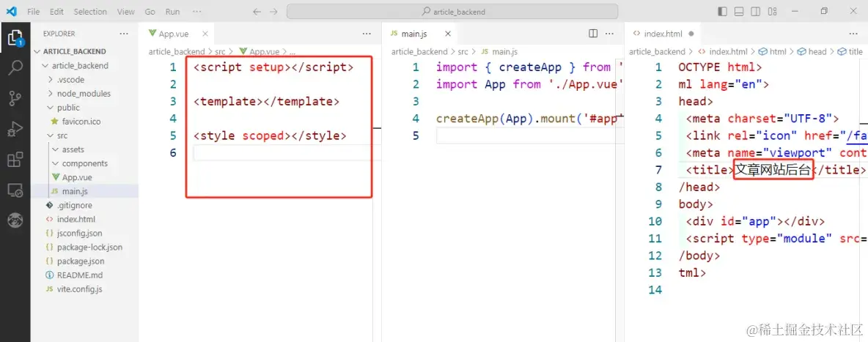The height and width of the screenshot is (342, 868).
Task: Open jsconfig.json in the explorer
Action: [x=85, y=233]
